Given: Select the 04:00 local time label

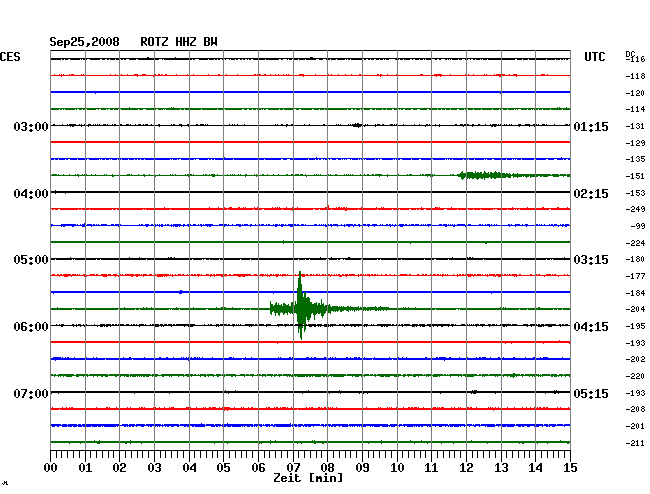Looking at the screenshot, I should coord(31,194).
